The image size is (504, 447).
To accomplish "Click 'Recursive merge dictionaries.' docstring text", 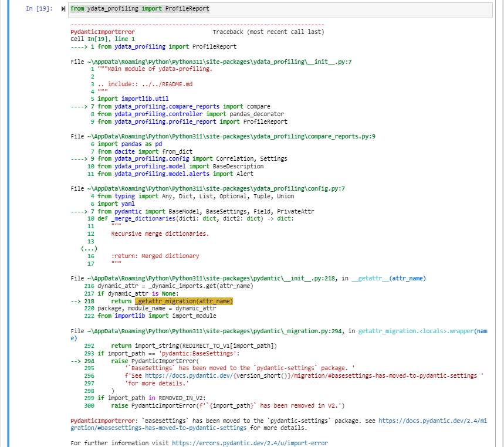I will click(160, 233).
